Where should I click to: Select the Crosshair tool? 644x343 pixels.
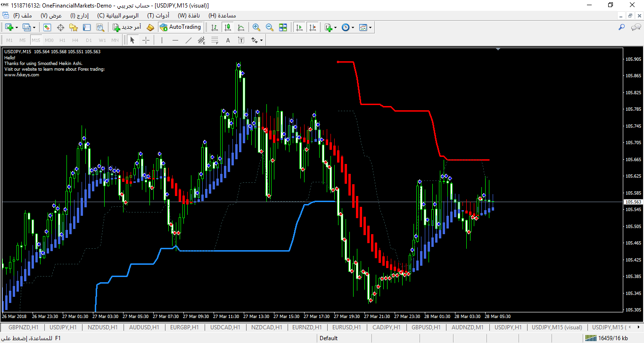(146, 40)
